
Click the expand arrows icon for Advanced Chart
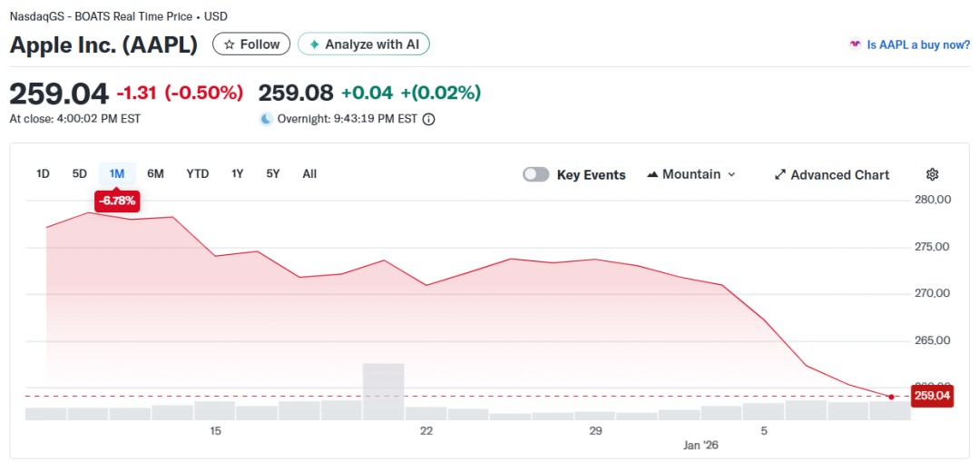point(779,174)
